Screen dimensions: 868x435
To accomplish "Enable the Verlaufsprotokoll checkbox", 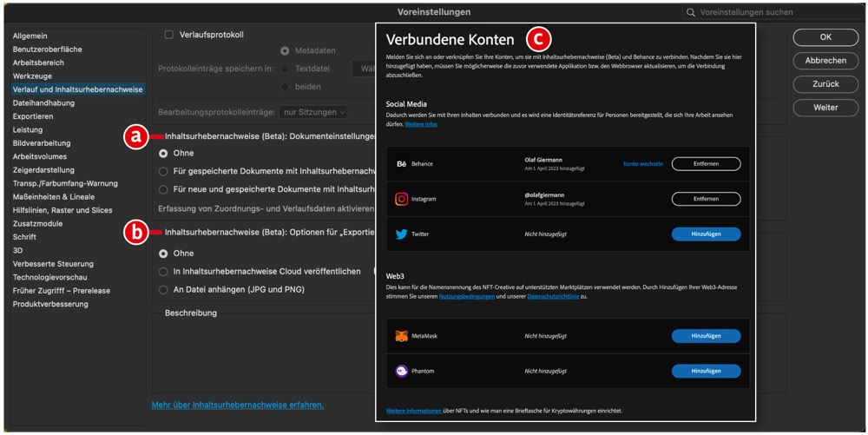I will coord(169,35).
